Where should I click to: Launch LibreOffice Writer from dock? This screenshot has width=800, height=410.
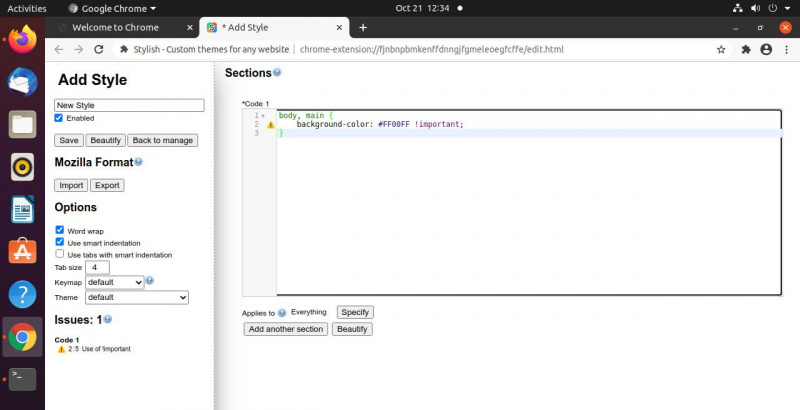click(x=22, y=209)
